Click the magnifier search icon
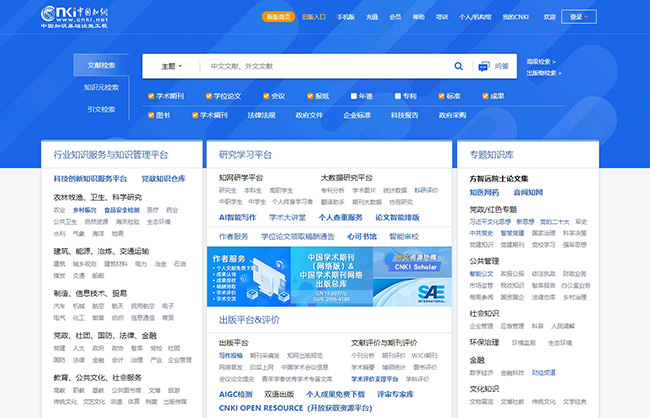The height and width of the screenshot is (418, 650). click(458, 66)
